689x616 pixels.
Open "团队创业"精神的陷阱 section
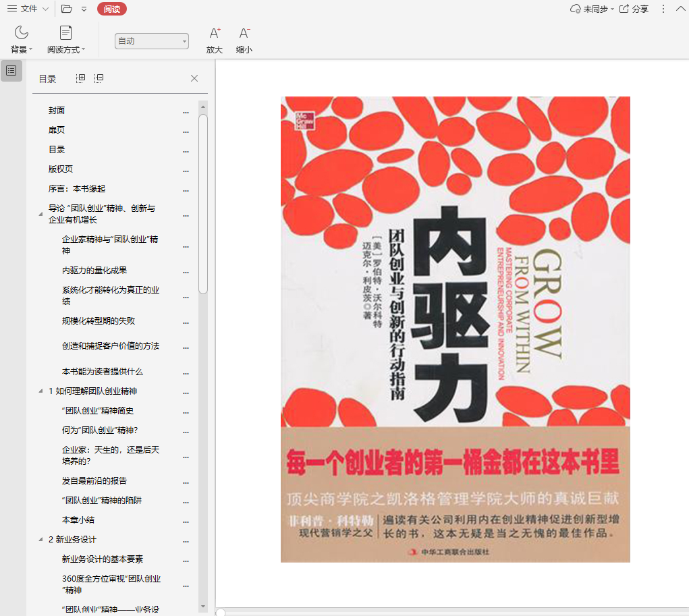point(101,500)
